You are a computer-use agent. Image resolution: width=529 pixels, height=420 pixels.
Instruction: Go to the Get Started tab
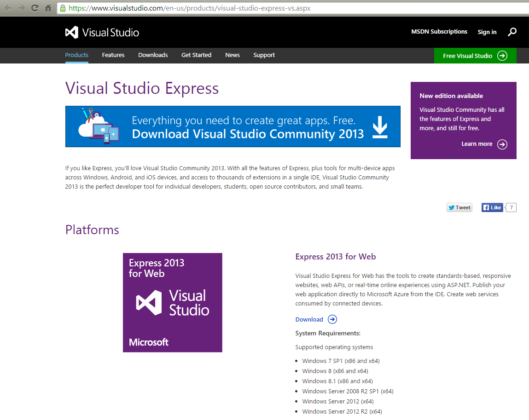[196, 55]
